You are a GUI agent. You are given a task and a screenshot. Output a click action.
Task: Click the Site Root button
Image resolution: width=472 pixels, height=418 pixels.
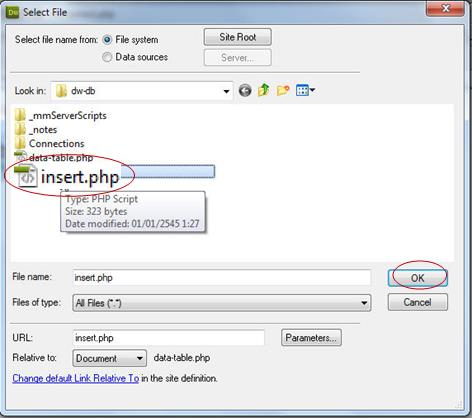238,37
